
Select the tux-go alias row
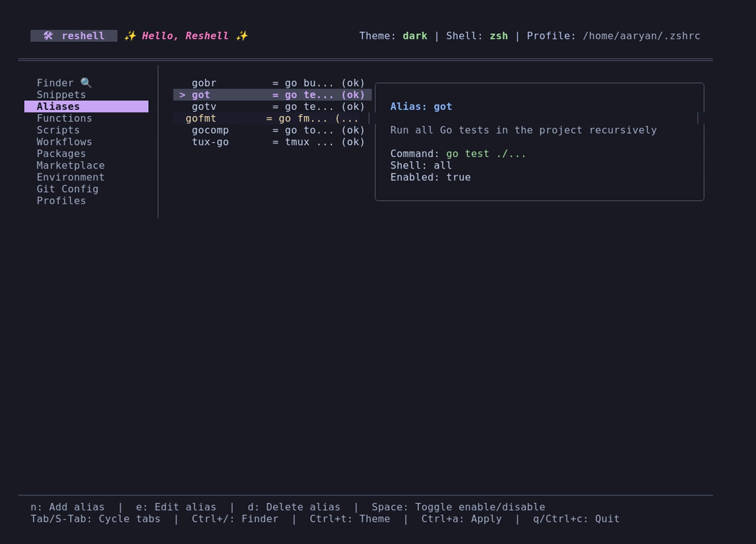point(272,142)
